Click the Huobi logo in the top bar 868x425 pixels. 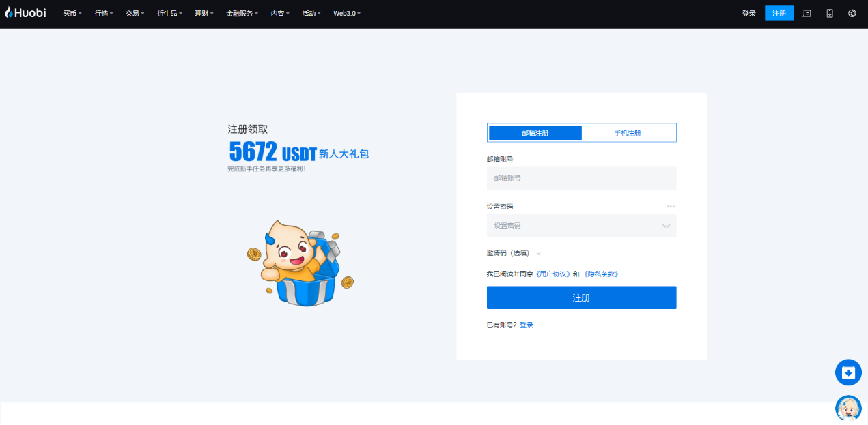[25, 13]
